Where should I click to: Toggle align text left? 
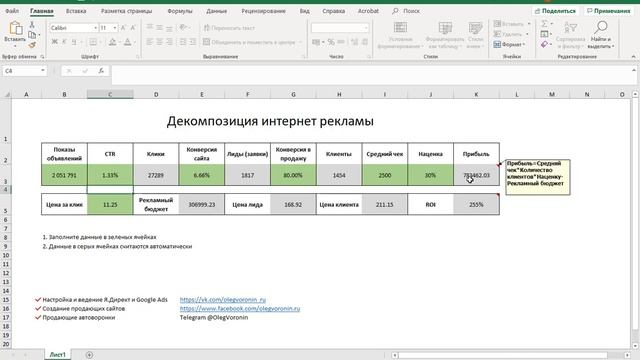(150, 42)
